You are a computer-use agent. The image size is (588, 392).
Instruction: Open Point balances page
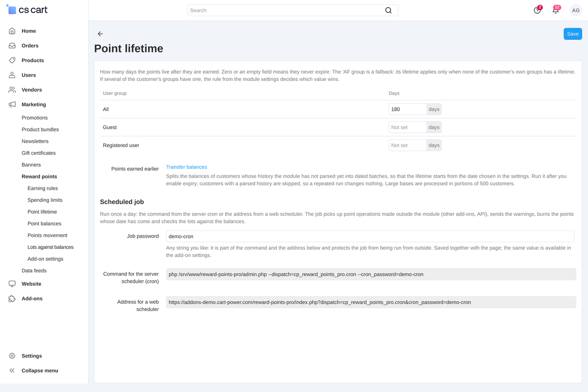click(45, 223)
